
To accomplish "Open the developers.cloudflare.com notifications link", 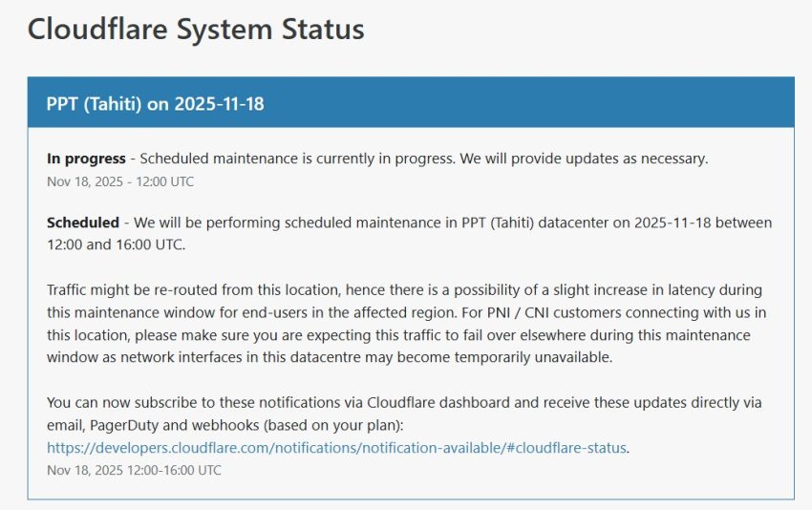I will click(337, 447).
